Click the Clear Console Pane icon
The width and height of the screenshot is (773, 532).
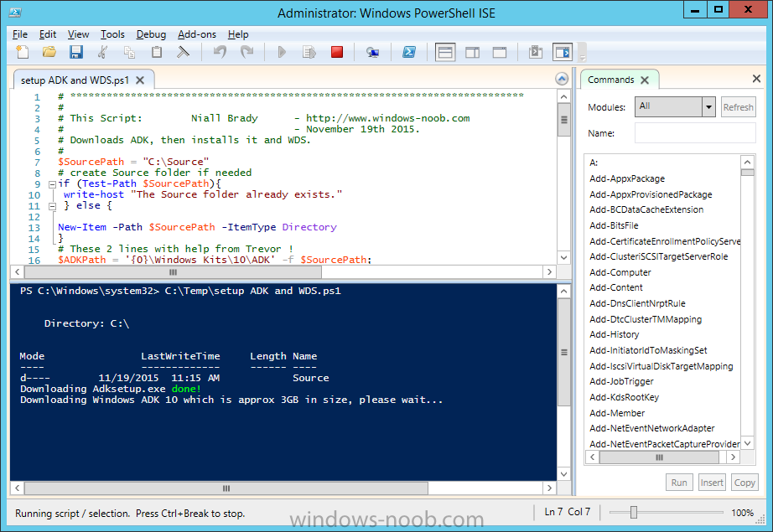[183, 52]
